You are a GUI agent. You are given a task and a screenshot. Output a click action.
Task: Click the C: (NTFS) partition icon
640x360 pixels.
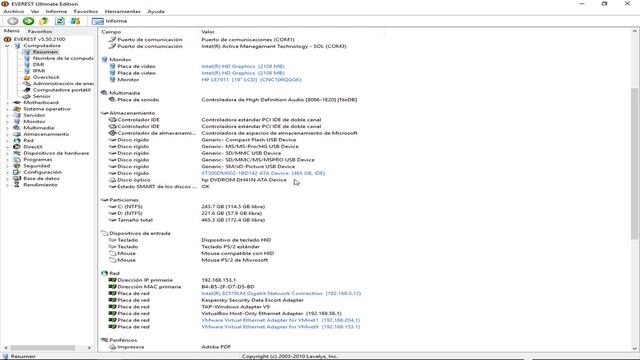112,207
